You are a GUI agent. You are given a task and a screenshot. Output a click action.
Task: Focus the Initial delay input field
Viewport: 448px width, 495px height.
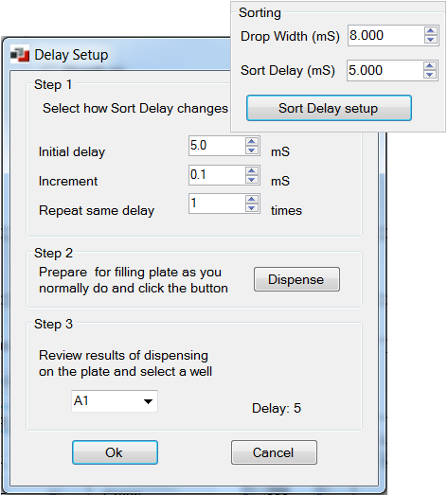click(x=217, y=146)
